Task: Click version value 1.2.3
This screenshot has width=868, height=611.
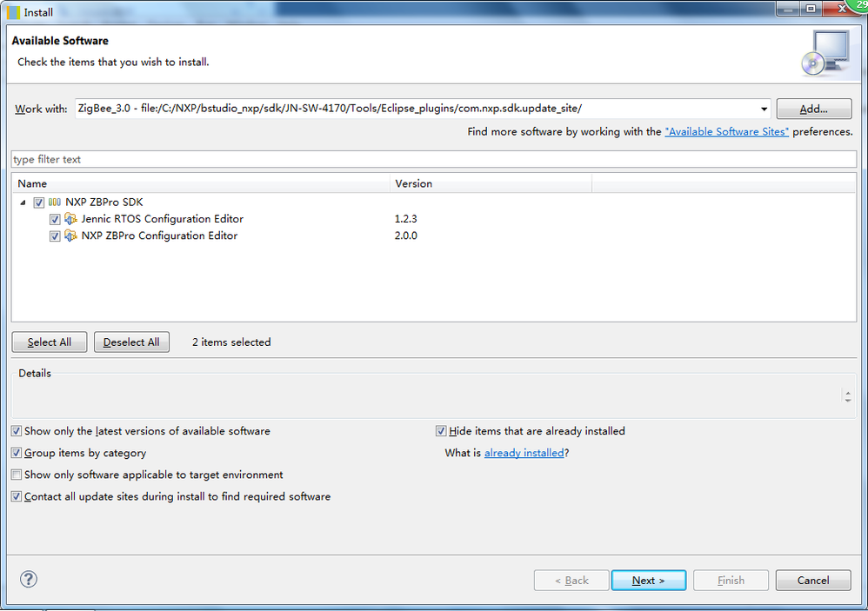Action: [406, 219]
